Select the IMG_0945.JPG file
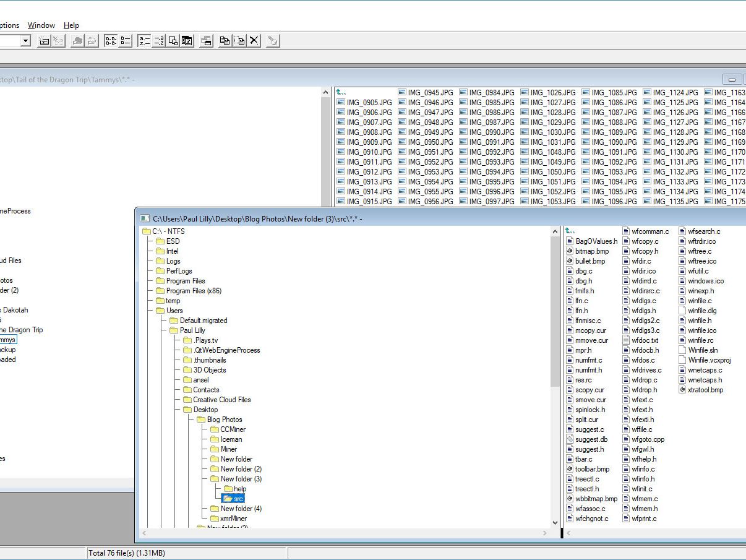 [430, 93]
